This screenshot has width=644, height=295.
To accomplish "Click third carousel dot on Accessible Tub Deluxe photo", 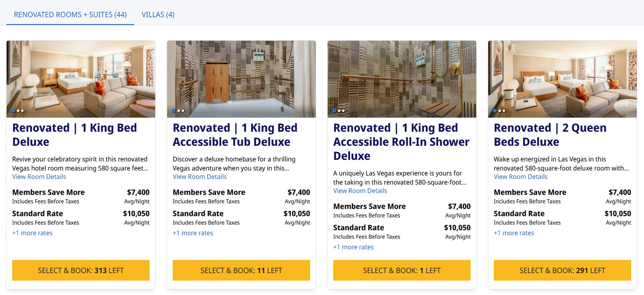I will 183,111.
